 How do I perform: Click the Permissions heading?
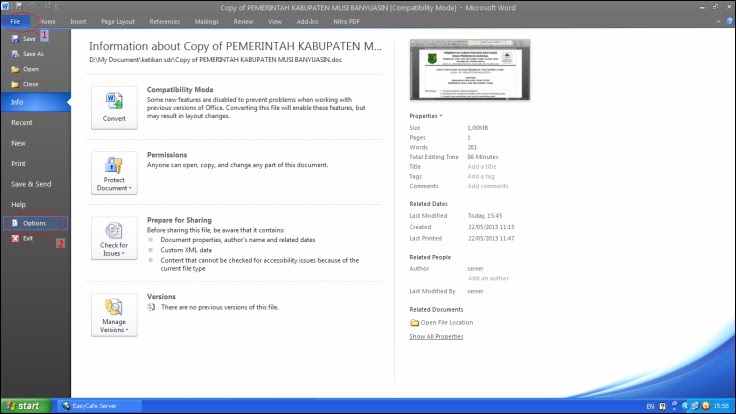[x=167, y=155]
